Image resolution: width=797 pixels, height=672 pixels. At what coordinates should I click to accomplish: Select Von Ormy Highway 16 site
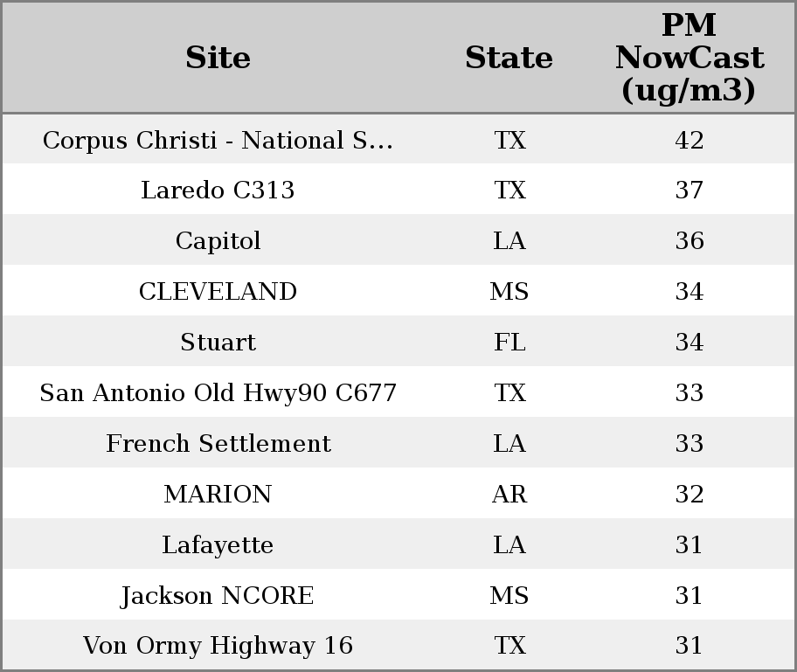[218, 646]
